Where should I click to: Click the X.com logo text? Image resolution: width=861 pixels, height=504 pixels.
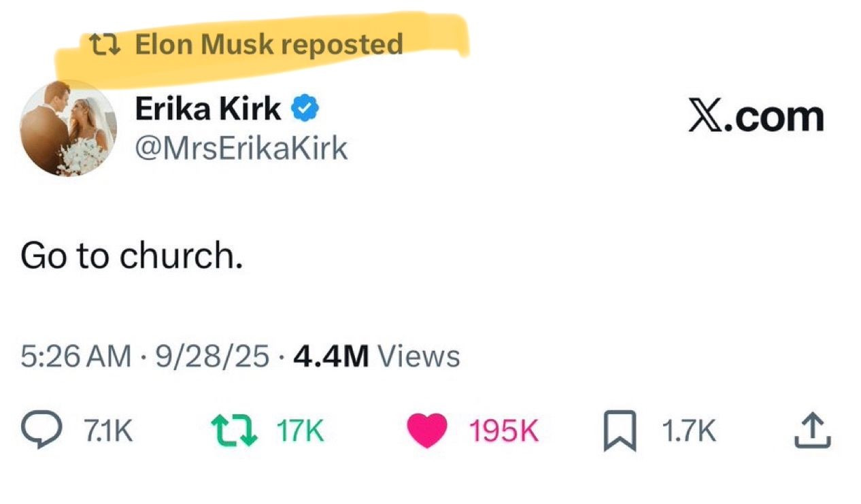[756, 116]
